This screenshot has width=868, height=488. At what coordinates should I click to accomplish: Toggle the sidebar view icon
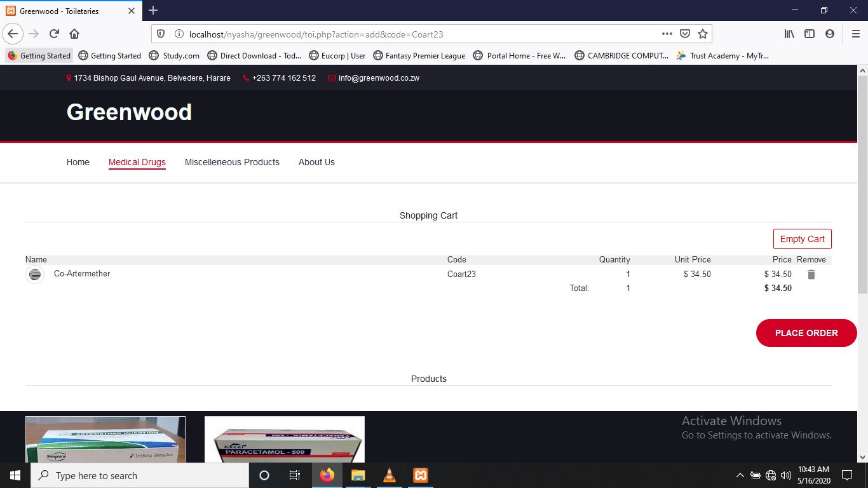tap(810, 34)
